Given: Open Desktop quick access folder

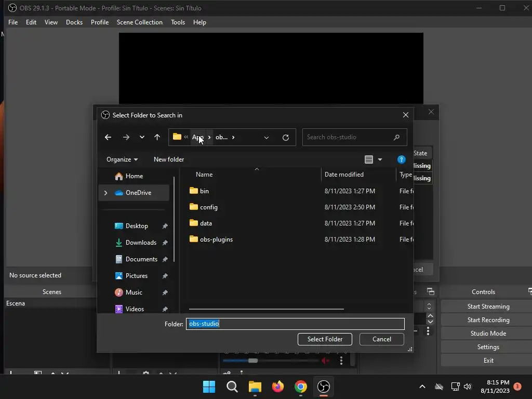Looking at the screenshot, I should click(137, 226).
